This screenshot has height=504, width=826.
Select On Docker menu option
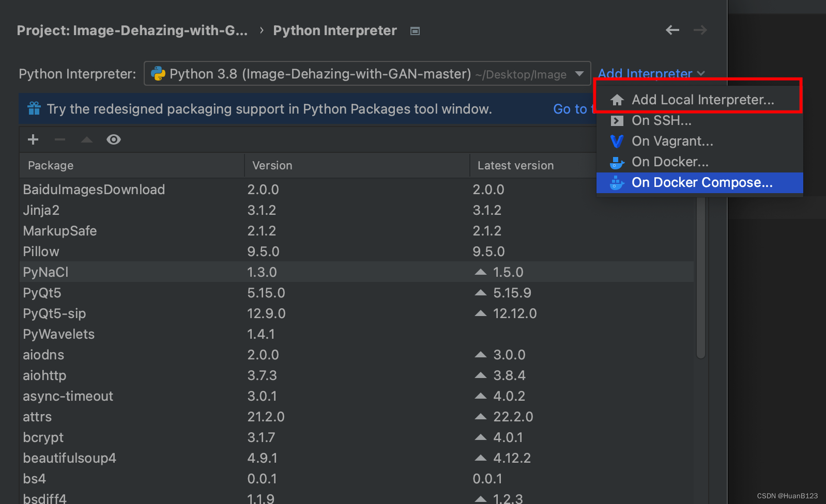point(700,162)
